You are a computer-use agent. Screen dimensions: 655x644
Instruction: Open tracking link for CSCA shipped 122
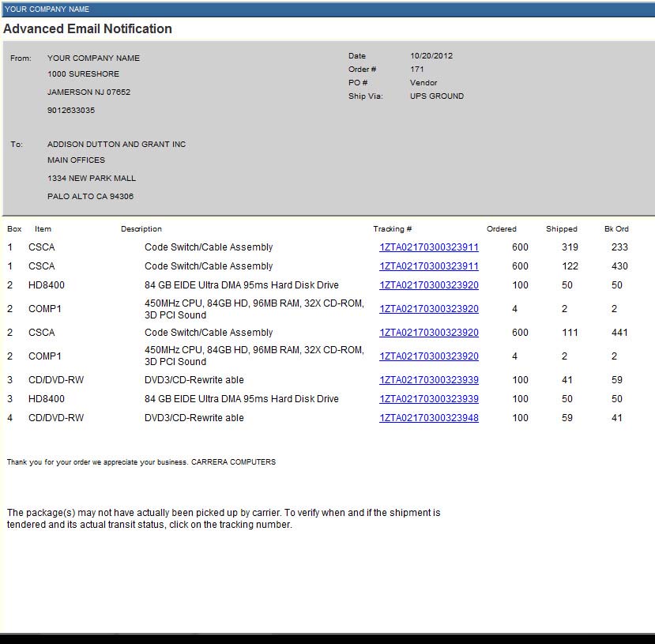coord(428,266)
